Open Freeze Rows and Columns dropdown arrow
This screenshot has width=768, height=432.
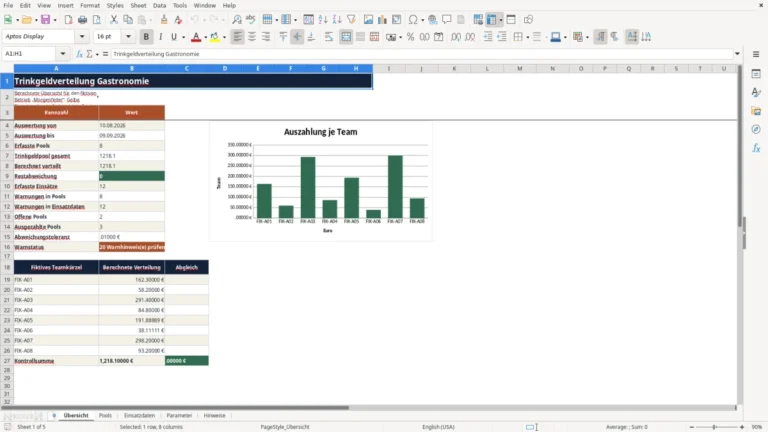tap(501, 20)
